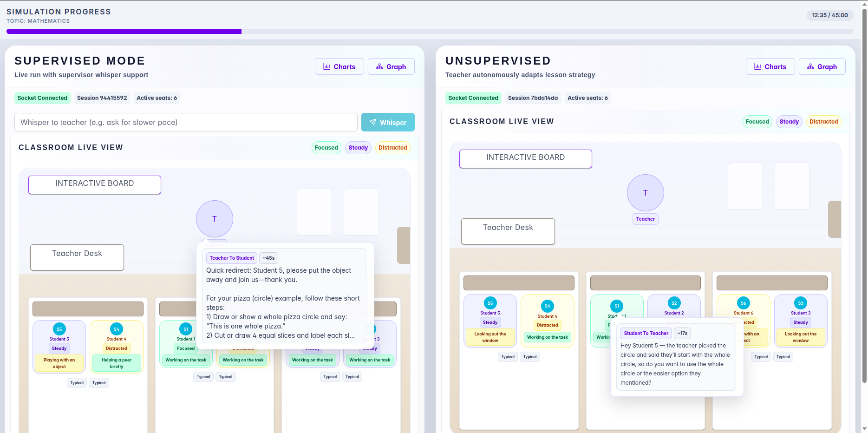This screenshot has width=868, height=433.
Task: Click Session 94415592 label
Action: [x=102, y=98]
